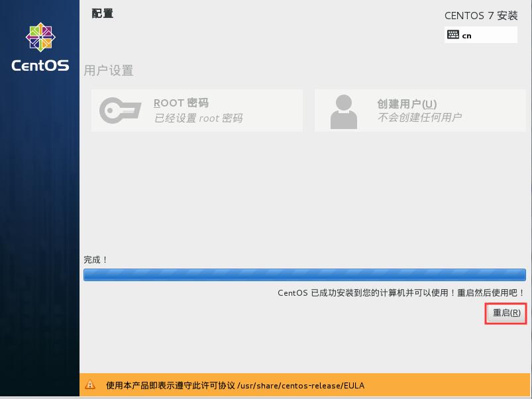This screenshot has height=399, width=532.
Task: Click the keyboard layout icon next to cn
Action: point(453,35)
